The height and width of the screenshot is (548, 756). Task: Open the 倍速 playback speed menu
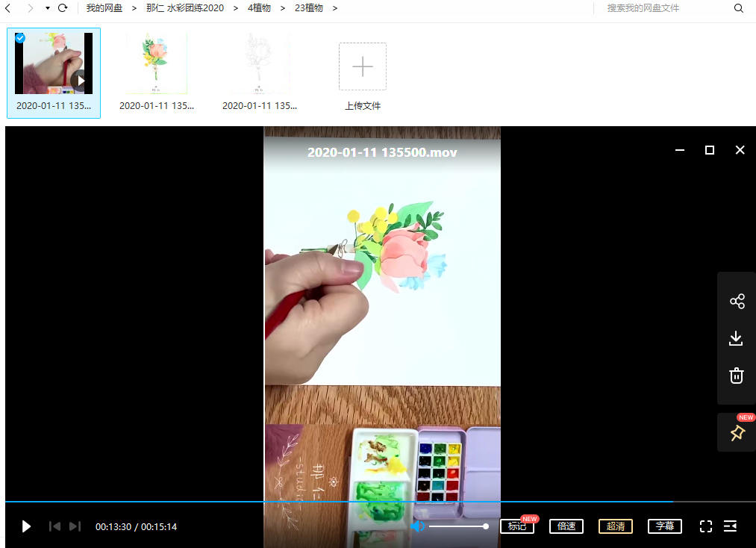click(566, 526)
